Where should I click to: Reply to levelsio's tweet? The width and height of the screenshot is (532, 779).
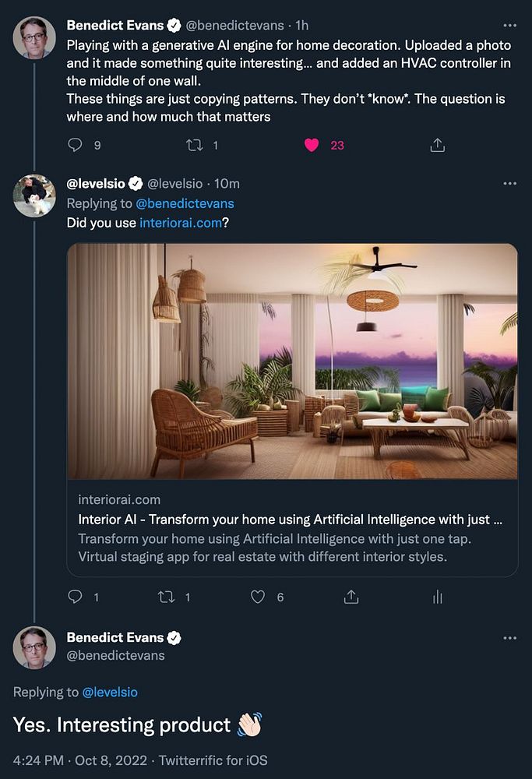[76, 597]
